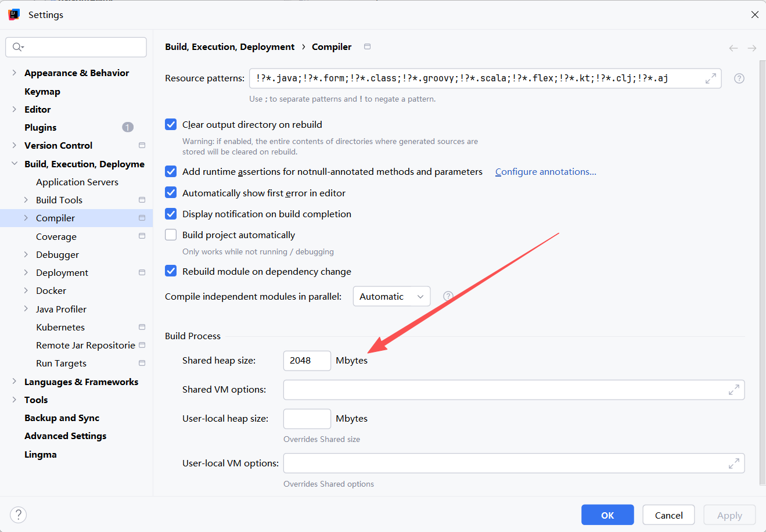Click the settings search input field
The image size is (766, 532).
(x=76, y=47)
